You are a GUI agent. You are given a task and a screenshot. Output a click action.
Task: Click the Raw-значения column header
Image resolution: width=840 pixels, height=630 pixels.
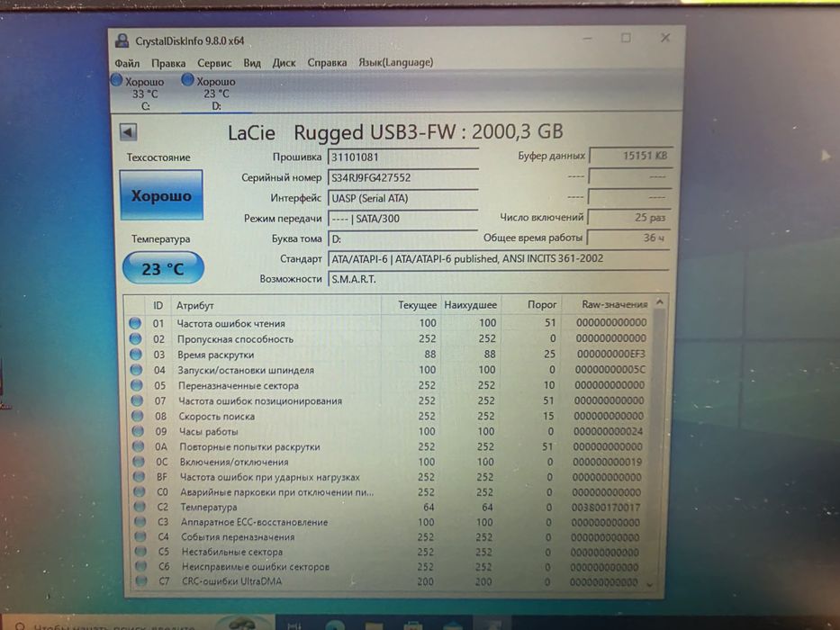pos(607,304)
